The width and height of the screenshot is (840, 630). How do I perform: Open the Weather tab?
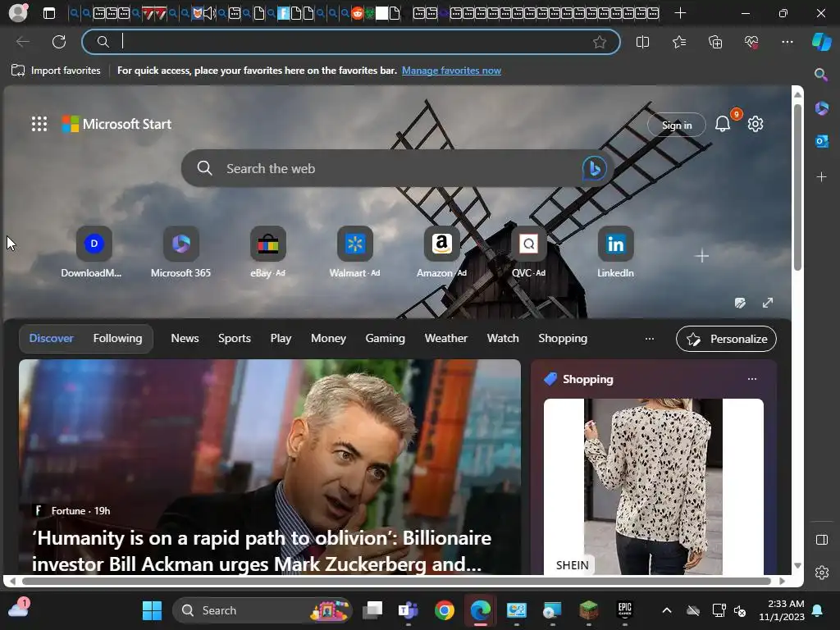coord(445,338)
